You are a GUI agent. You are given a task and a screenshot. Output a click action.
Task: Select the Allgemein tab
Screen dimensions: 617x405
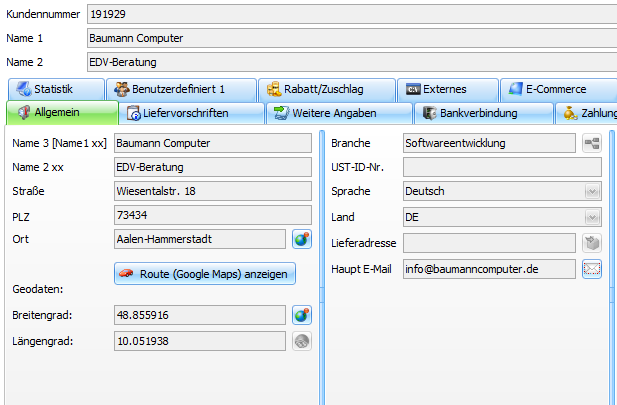[62, 113]
